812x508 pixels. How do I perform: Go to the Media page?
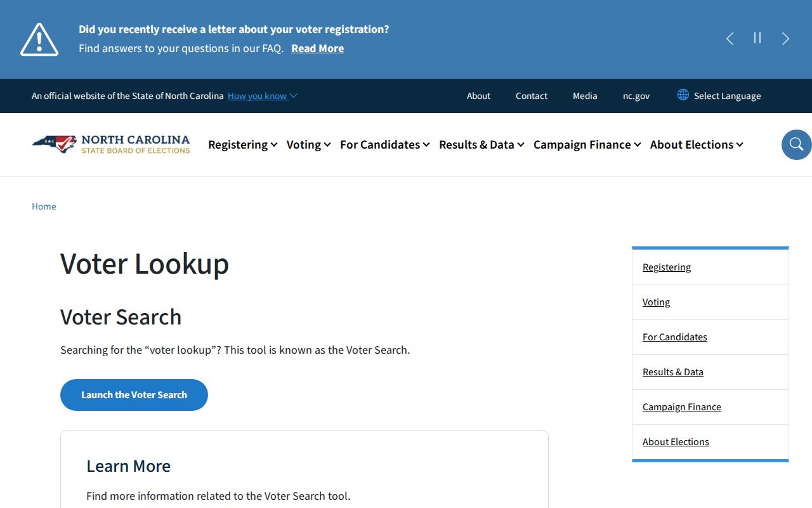tap(585, 96)
